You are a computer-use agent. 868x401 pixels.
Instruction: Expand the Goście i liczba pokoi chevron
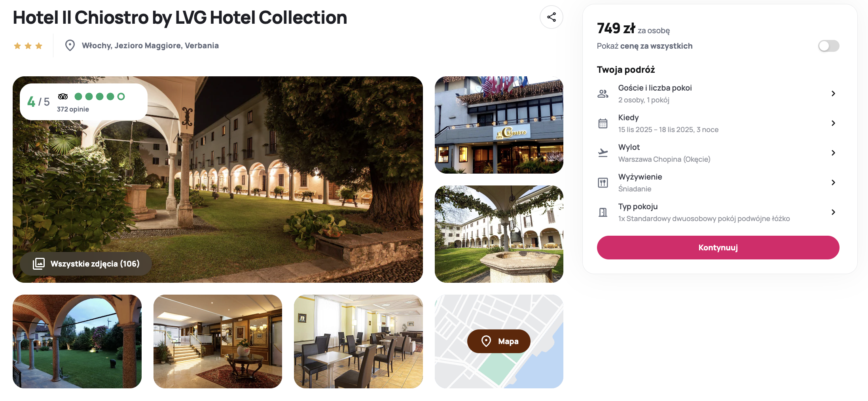click(x=833, y=94)
